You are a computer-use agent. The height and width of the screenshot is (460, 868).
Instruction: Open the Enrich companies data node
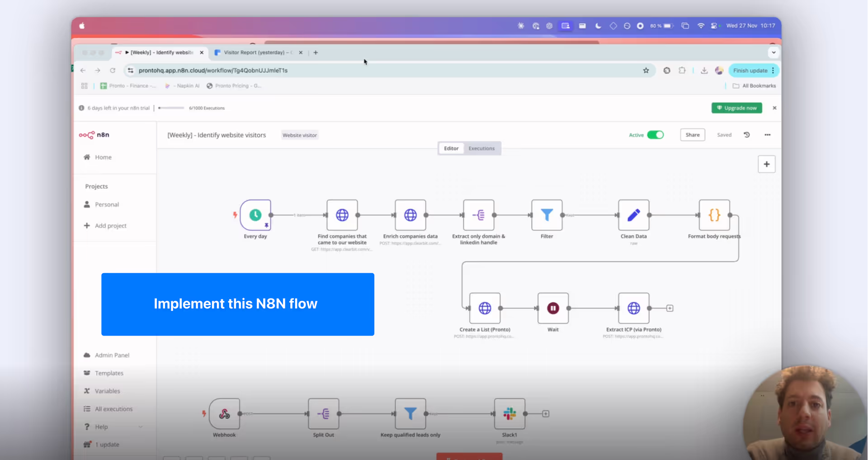click(x=410, y=215)
